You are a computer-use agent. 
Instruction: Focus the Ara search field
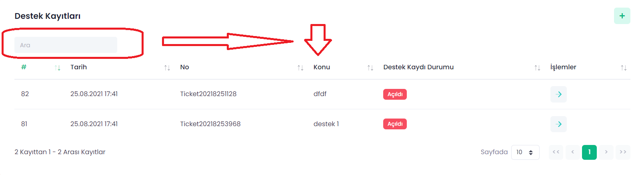[66, 45]
